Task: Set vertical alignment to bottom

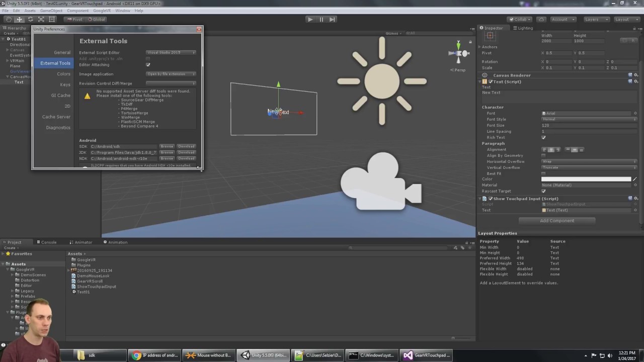Action: (581, 149)
